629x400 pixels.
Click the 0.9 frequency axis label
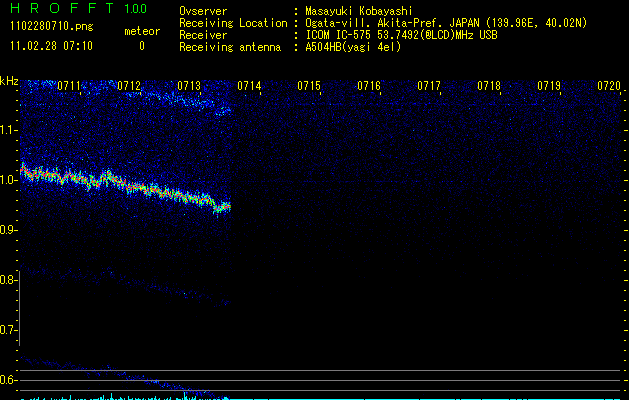click(7, 230)
